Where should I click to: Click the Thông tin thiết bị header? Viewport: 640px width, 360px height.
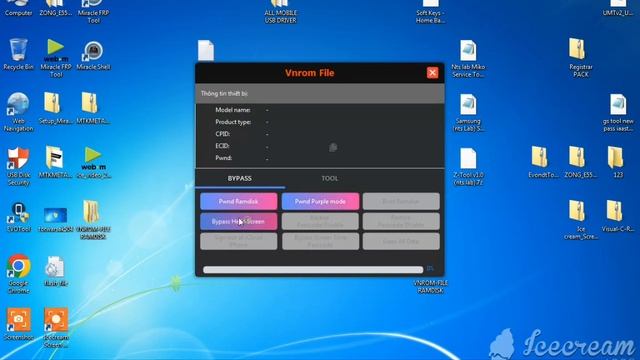coord(320,93)
